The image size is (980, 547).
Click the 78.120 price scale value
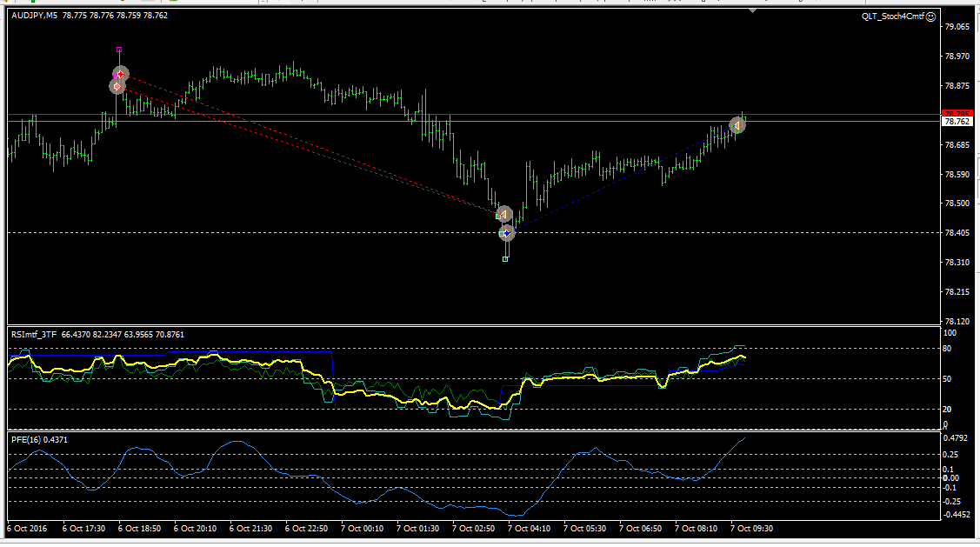click(x=957, y=321)
